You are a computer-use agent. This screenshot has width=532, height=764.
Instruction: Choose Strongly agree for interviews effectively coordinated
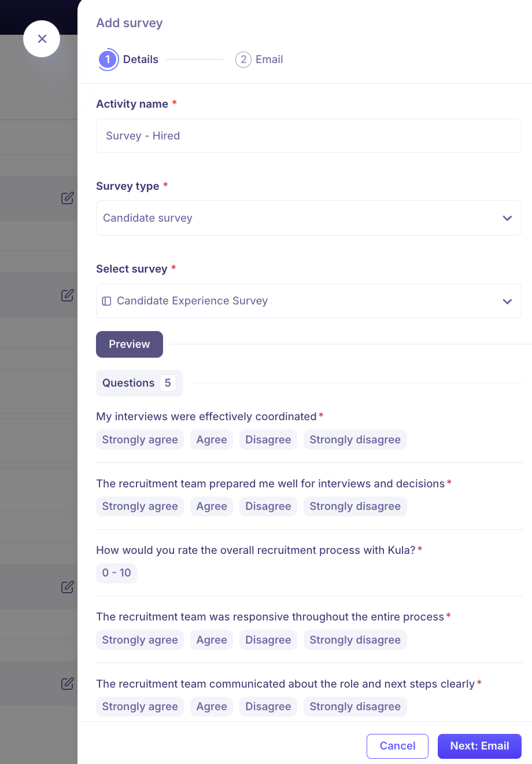click(140, 440)
